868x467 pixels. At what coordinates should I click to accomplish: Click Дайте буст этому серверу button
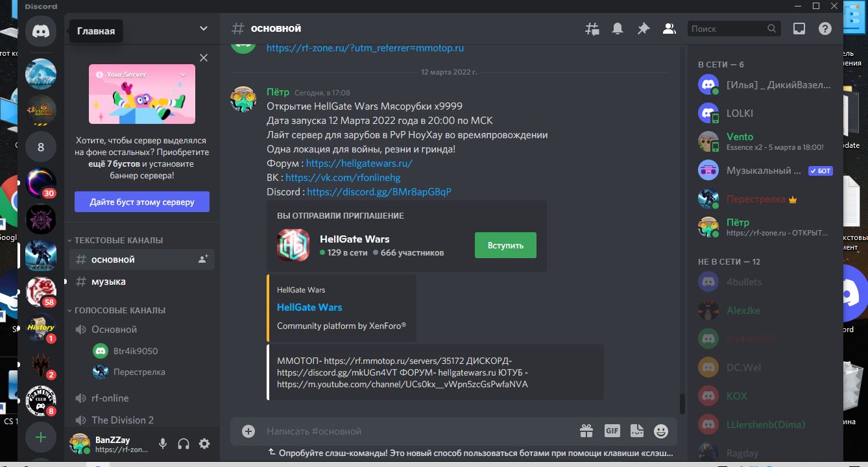tap(142, 202)
